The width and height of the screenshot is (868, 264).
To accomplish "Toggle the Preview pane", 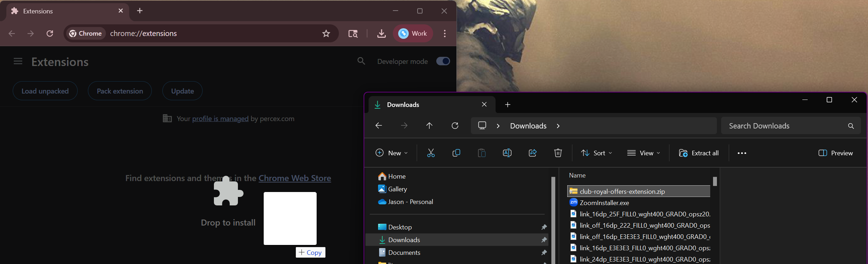I will (x=836, y=153).
